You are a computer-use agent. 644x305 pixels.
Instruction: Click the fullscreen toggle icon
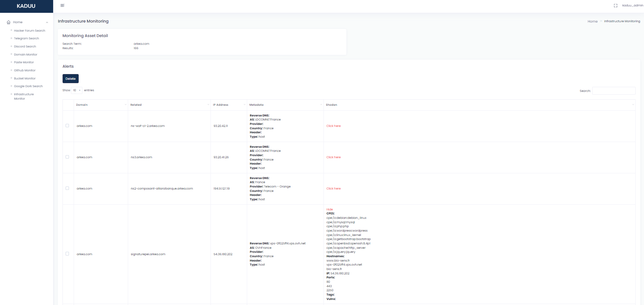[x=615, y=6]
